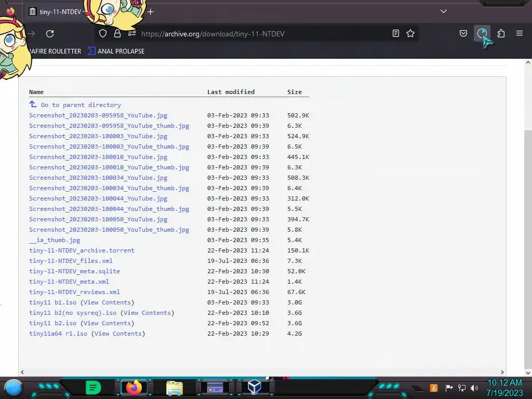This screenshot has width=532, height=399.
Task: Open Screenshot_20230203-100034_YouTube_thumb.jpg
Action: click(109, 188)
